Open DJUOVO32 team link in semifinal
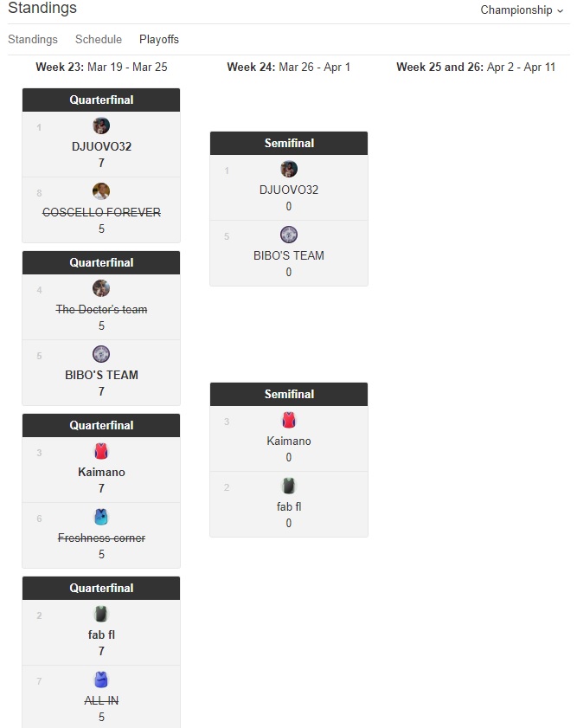 [289, 190]
